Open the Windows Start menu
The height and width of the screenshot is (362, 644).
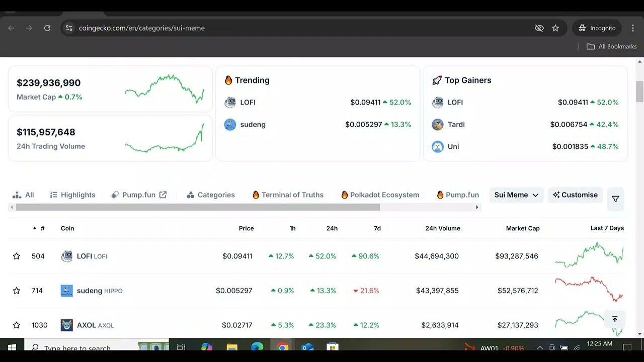[x=12, y=347]
